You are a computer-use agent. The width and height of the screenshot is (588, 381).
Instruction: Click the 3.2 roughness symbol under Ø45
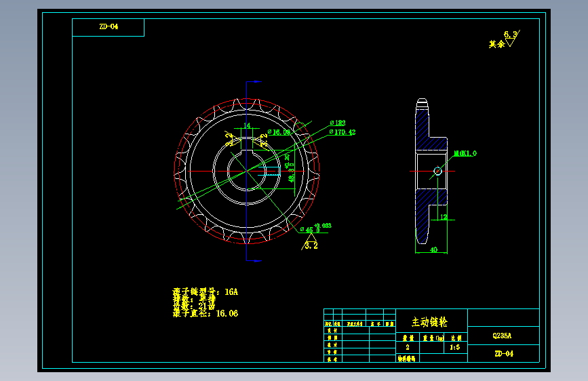311,243
